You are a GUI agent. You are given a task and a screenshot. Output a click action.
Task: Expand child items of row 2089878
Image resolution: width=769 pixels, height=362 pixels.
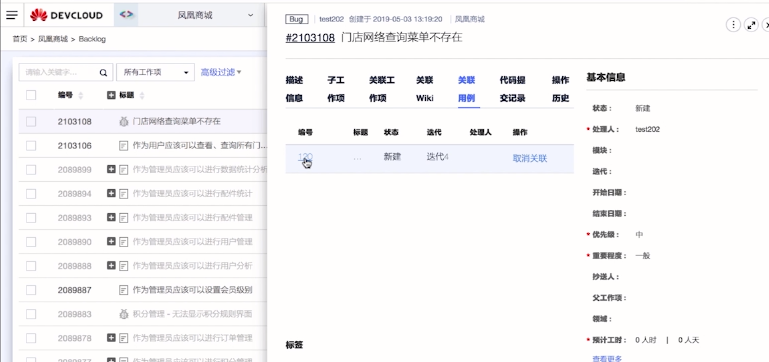click(x=111, y=337)
